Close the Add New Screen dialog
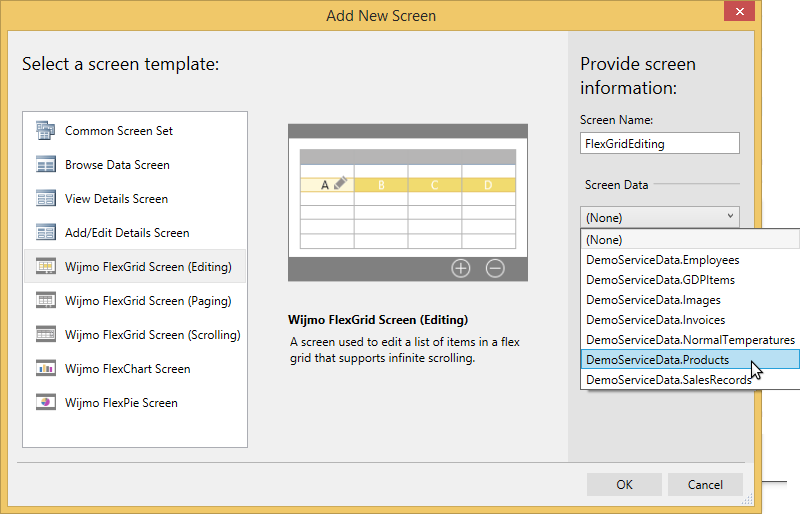Screen dimensions: 800x514 pyautogui.click(x=739, y=13)
